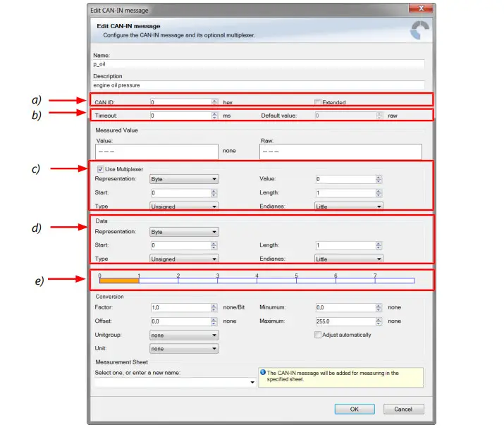
Task: Click the Factor spinner arrows
Action: 214,307
